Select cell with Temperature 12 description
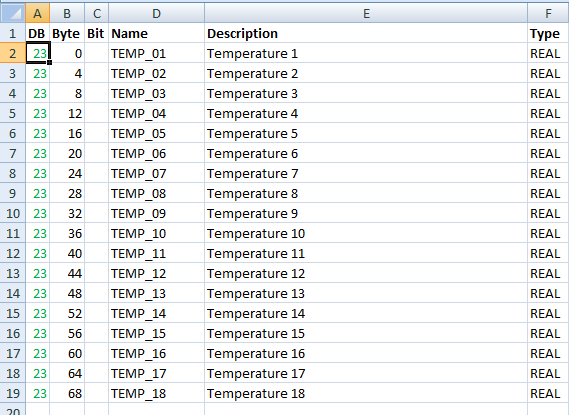Screen dimensions: 569x415 (366, 273)
